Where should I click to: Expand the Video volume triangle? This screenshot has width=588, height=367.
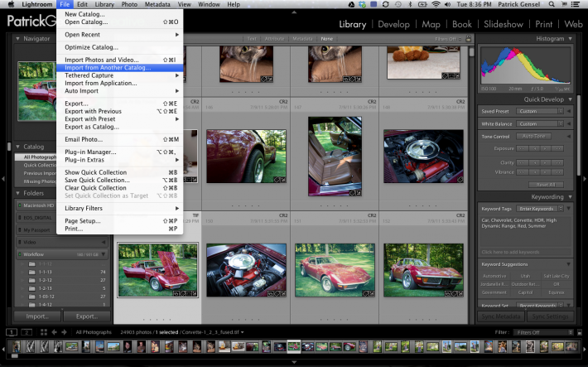103,242
